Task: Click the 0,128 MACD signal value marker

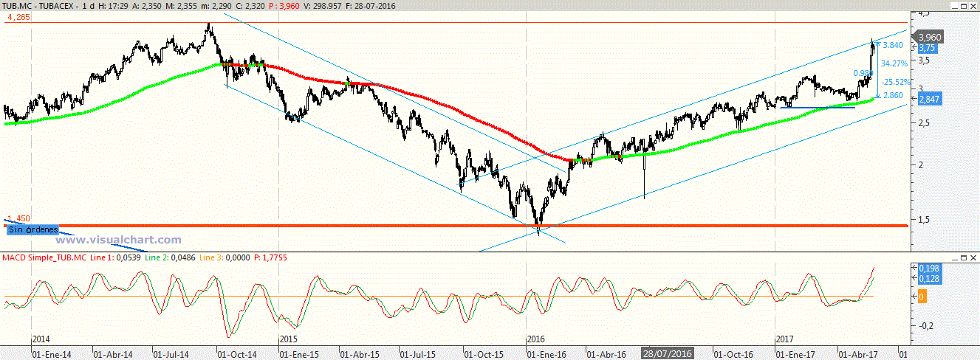Action: click(928, 279)
